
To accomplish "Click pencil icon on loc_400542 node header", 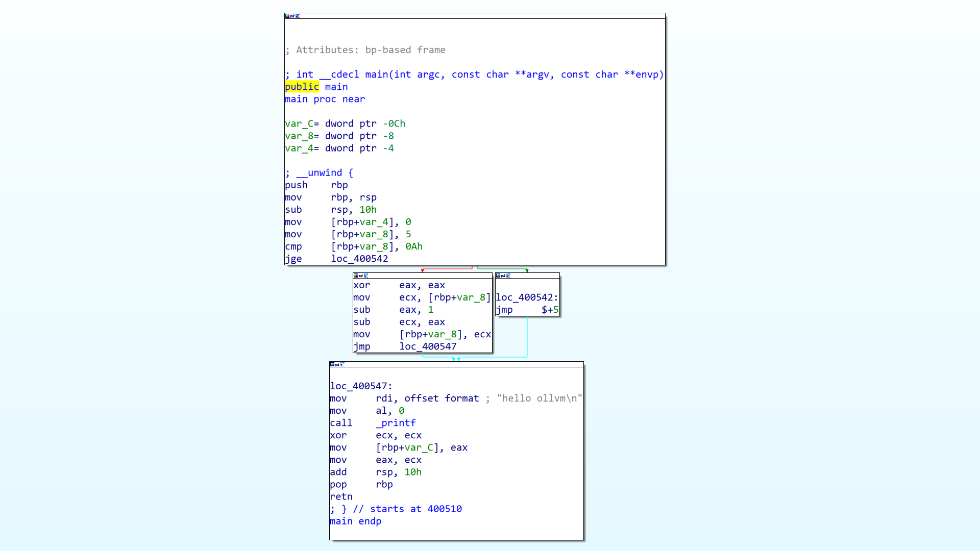I will pos(503,275).
